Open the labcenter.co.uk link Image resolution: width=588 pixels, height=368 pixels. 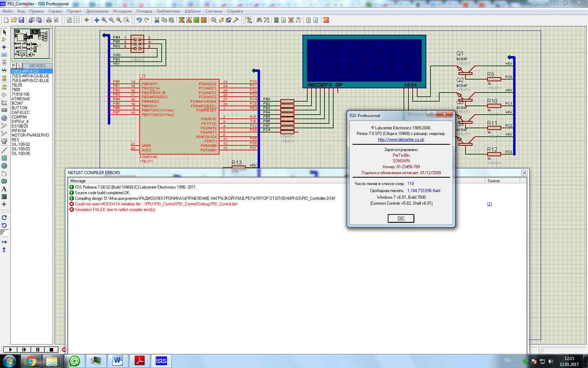(401, 139)
